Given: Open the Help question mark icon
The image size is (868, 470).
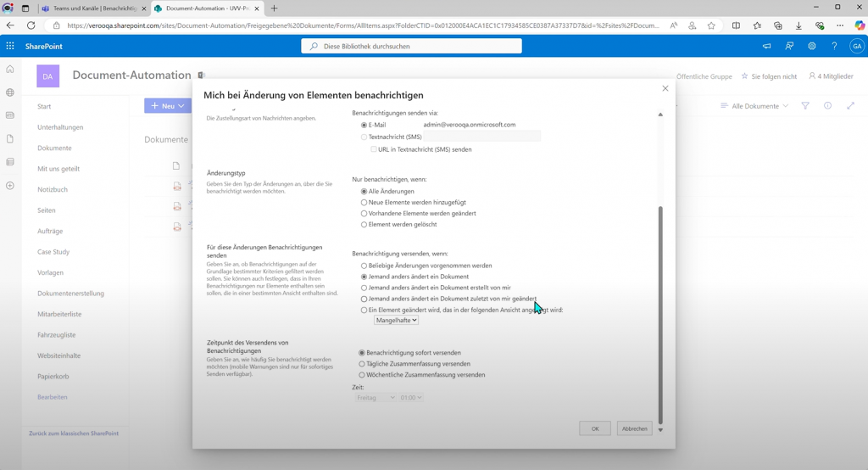Looking at the screenshot, I should click(834, 46).
